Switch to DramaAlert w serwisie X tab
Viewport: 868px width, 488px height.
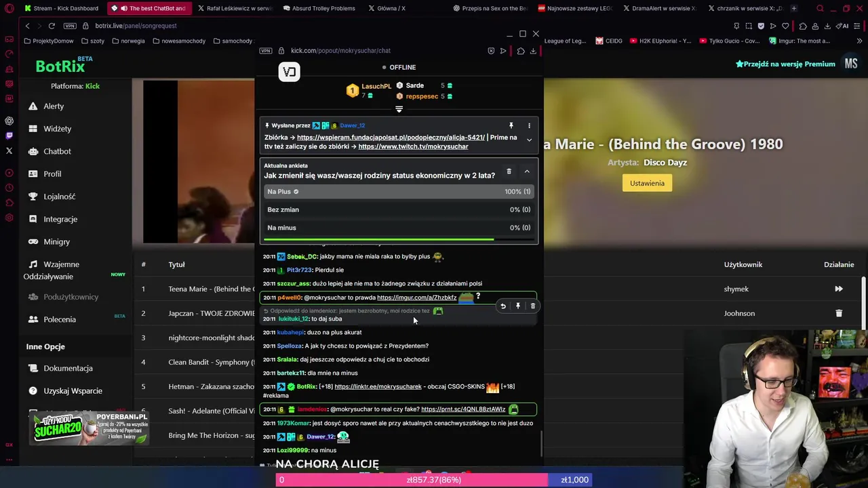[658, 8]
